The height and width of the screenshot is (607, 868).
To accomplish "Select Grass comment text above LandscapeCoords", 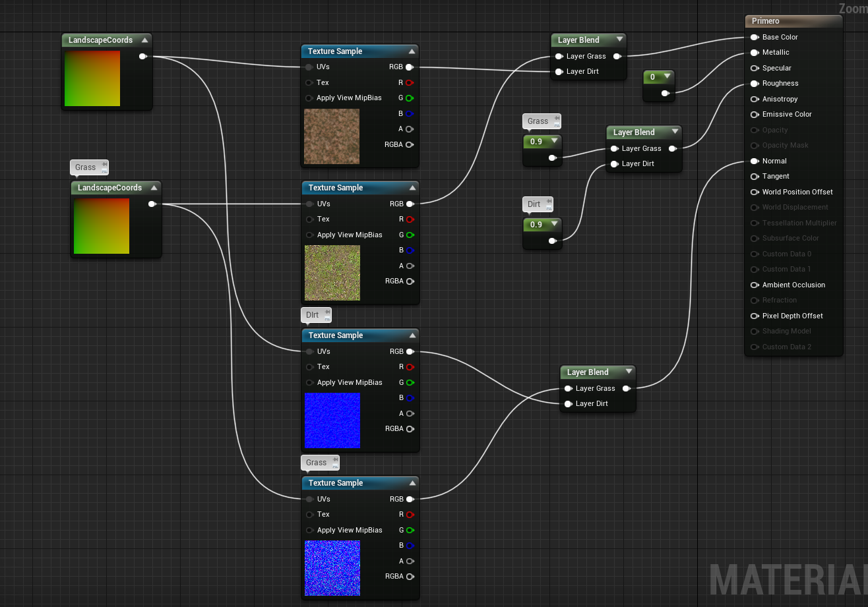I will 86,167.
